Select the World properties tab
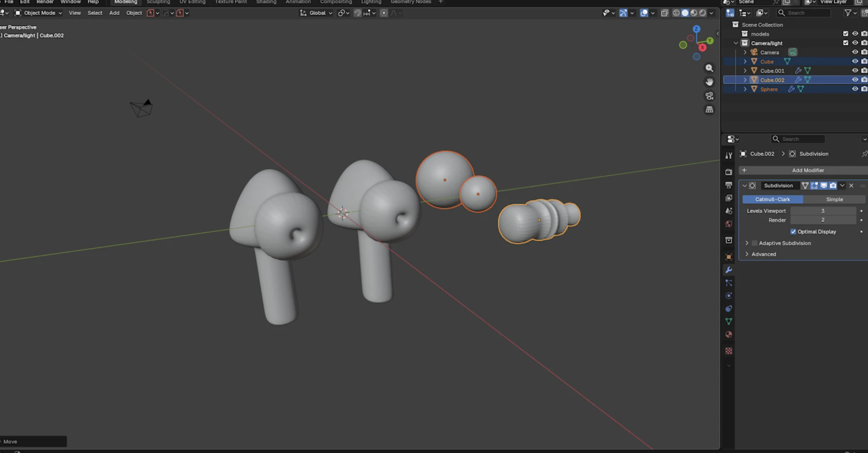This screenshot has width=868, height=453. [x=729, y=223]
